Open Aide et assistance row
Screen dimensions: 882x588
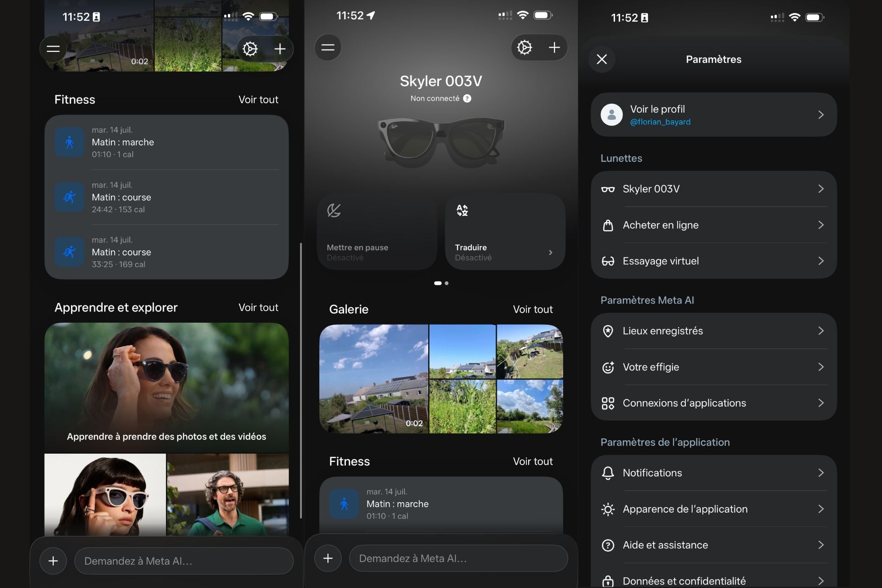(x=714, y=545)
